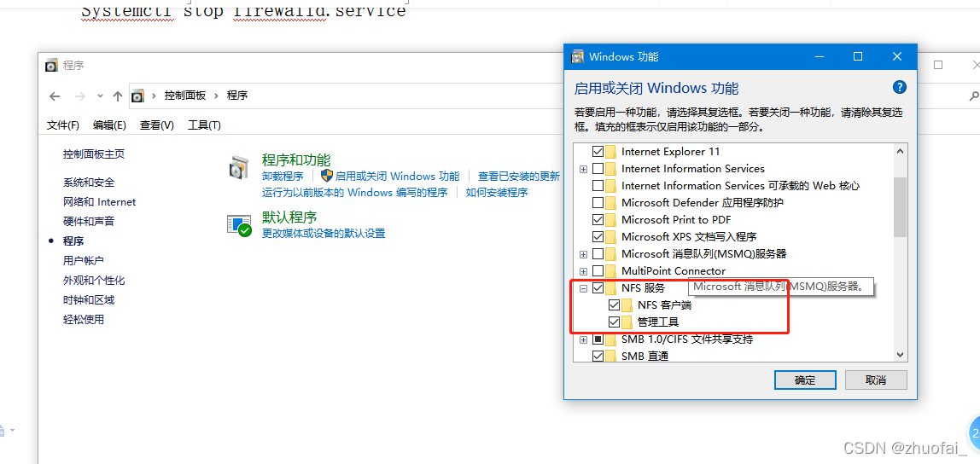Image resolution: width=980 pixels, height=464 pixels.
Task: Check Internet Information Services 可承载的 Web 核心
Action: tap(598, 185)
